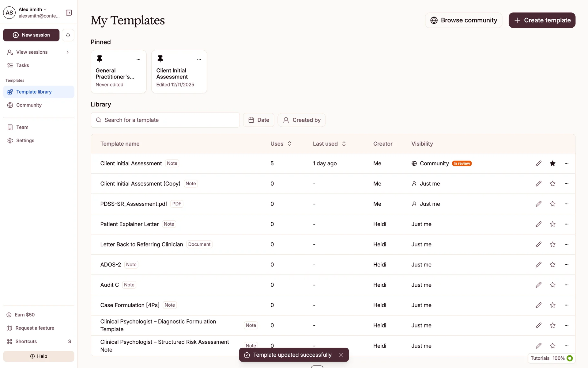Focus the Search for a template field
588x368 pixels.
(165, 120)
